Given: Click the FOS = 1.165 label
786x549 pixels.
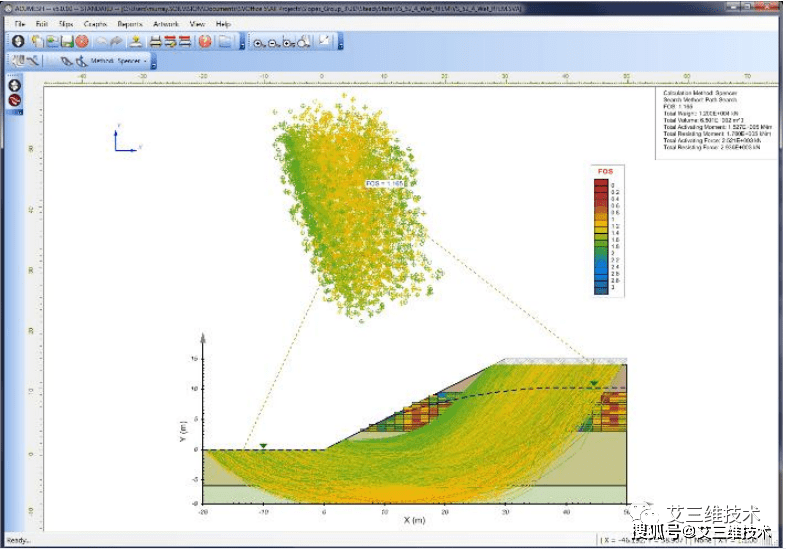Looking at the screenshot, I should point(385,184).
